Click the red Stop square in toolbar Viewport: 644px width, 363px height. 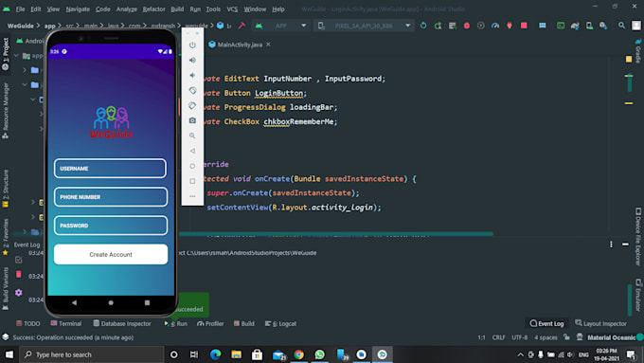point(524,26)
